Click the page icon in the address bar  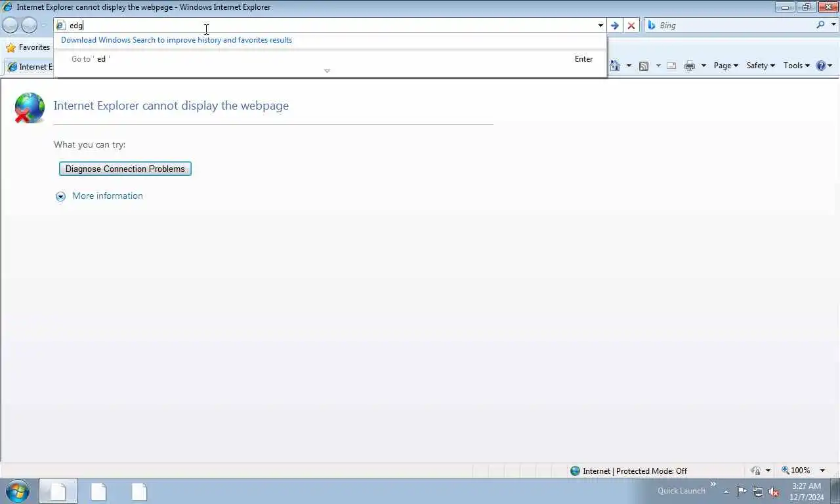(60, 26)
